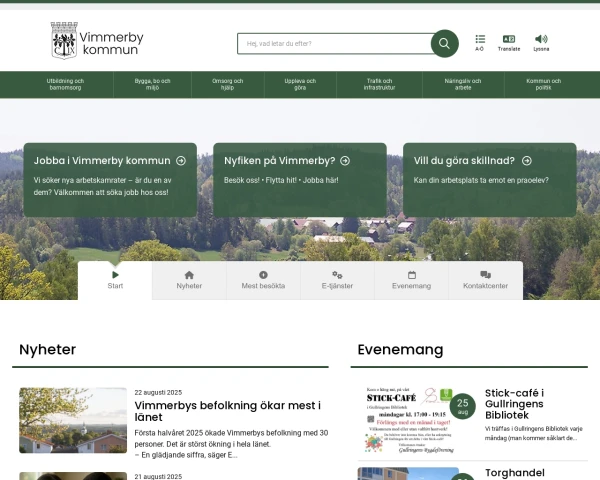Click arrow icon beside Jobba i Vimmerby kommun
600x480 pixels.
pyautogui.click(x=181, y=161)
